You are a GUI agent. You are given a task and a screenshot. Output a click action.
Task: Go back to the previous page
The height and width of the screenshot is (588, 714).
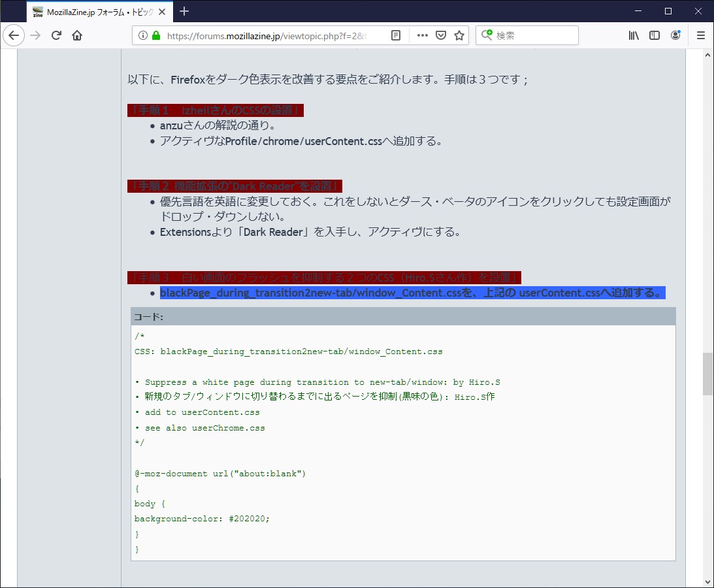pos(14,35)
